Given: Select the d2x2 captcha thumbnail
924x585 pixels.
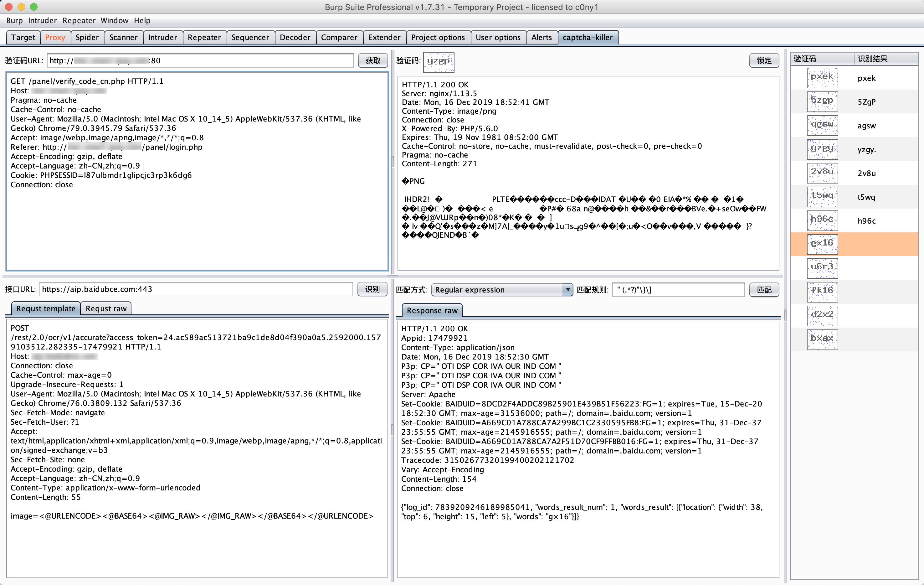Looking at the screenshot, I should pos(822,316).
